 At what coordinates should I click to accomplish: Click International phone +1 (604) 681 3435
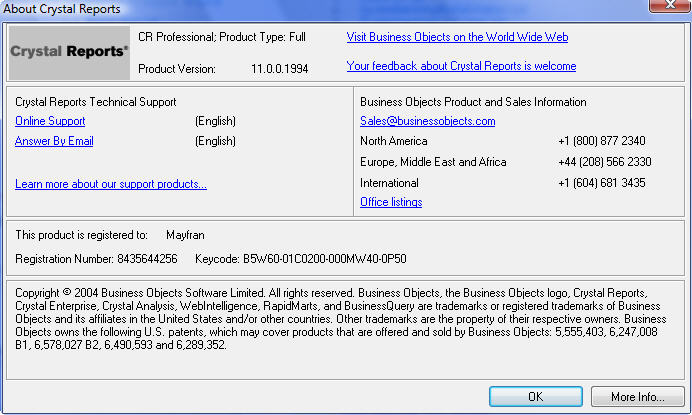[602, 183]
